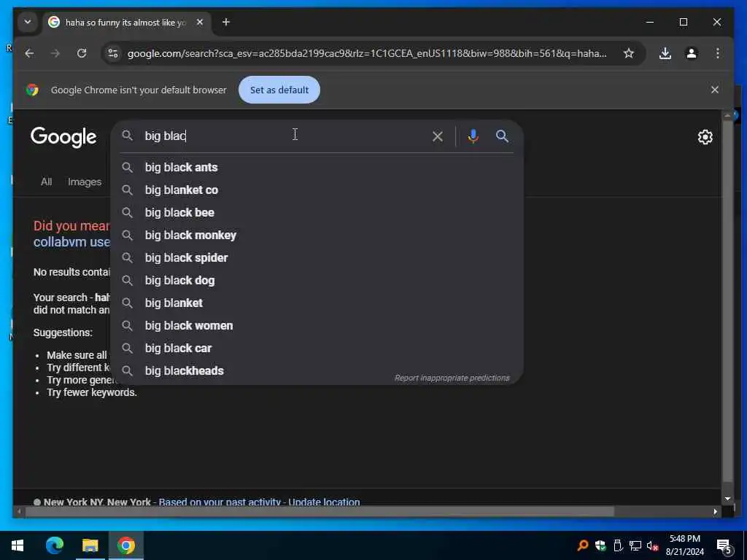Viewport: 747px width, 560px height.
Task: Open the taskbar clock and date
Action: [684, 545]
